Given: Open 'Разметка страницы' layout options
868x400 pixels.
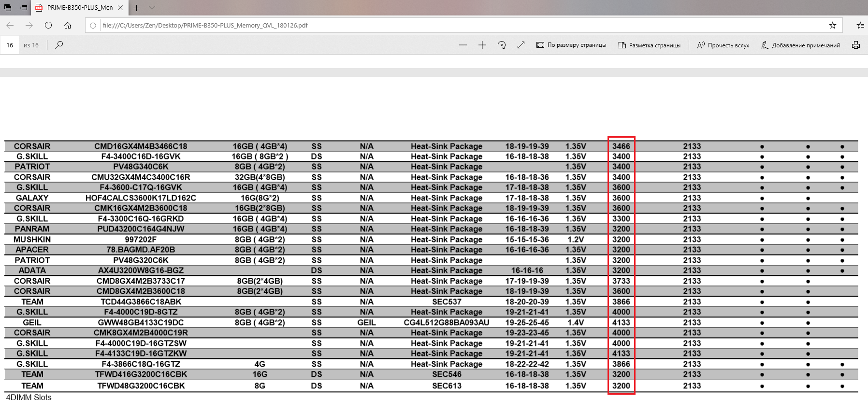Looking at the screenshot, I should click(x=649, y=45).
